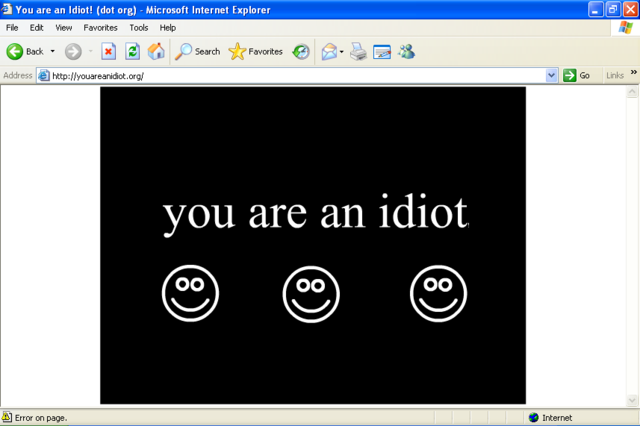Click the 'you are an idiot' text
Image resolution: width=640 pixels, height=426 pixels.
pos(316,213)
